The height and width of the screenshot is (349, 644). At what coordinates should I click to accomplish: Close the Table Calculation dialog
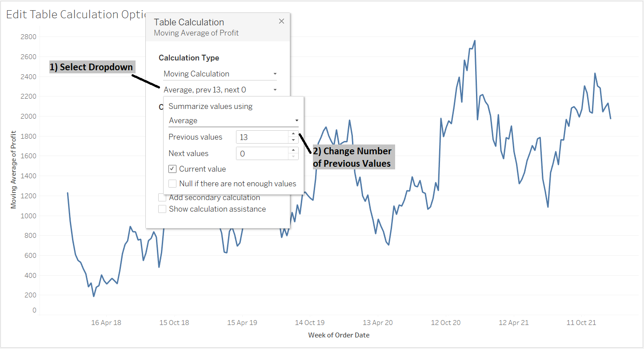coord(281,21)
